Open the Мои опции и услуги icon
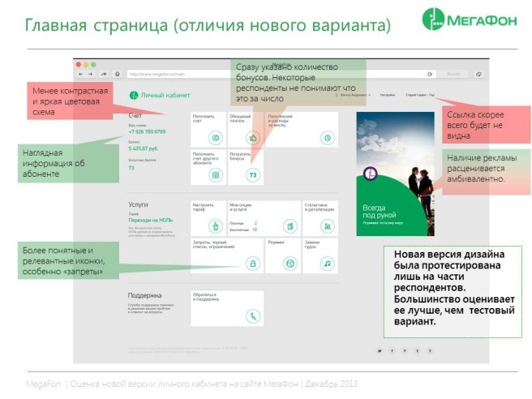Viewport: 532px width, 399px height. (290, 226)
